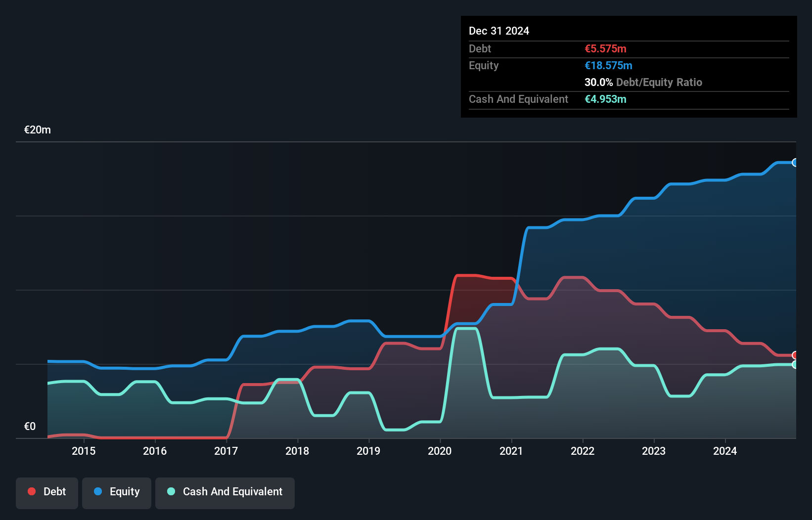Click the €5.575m debt value in tooltip
Screen dimensions: 812x520
pos(605,48)
